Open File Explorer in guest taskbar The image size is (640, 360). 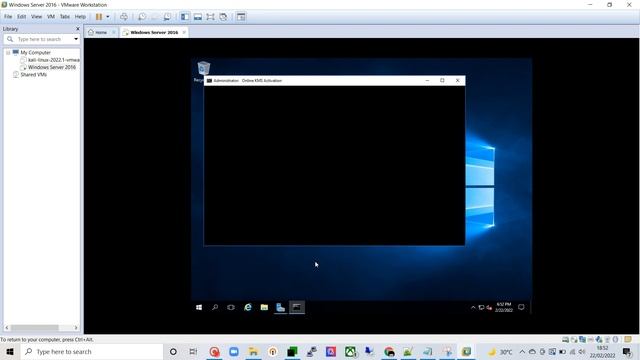pos(264,307)
